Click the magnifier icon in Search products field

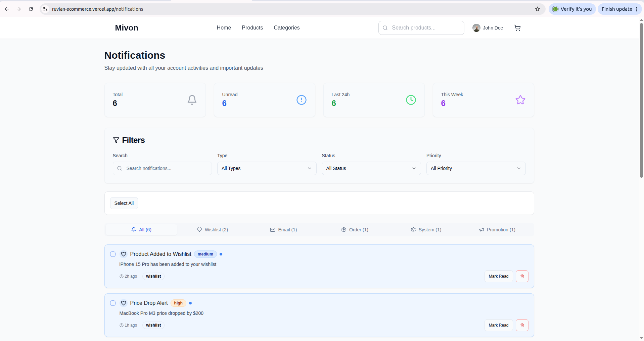point(385,28)
